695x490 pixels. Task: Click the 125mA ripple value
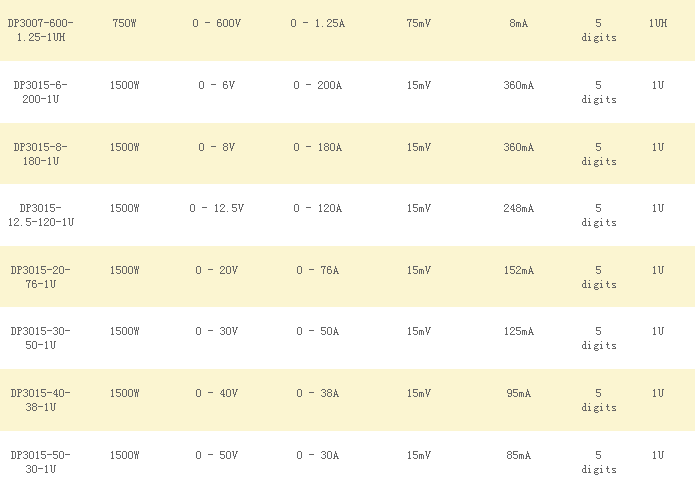click(x=518, y=331)
